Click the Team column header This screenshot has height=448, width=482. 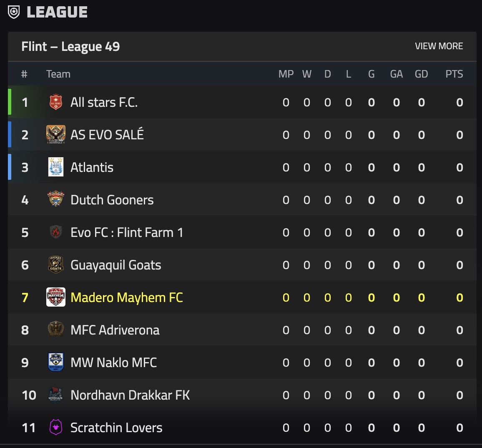pyautogui.click(x=58, y=74)
